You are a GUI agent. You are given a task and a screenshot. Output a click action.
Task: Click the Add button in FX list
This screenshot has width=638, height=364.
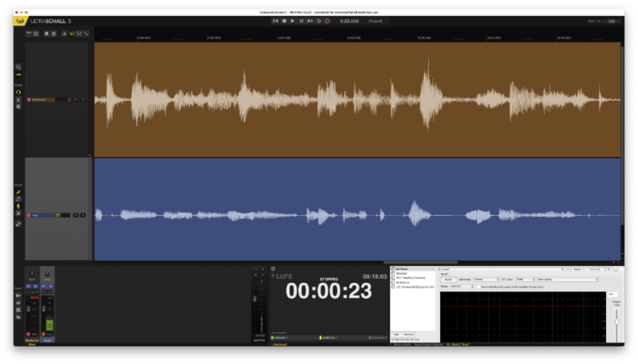tap(397, 334)
